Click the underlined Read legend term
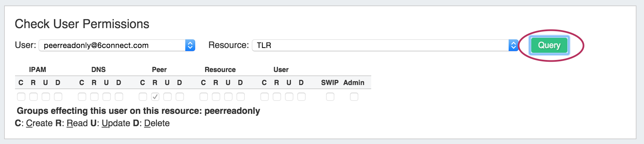The height and width of the screenshot is (144, 644). tap(77, 123)
